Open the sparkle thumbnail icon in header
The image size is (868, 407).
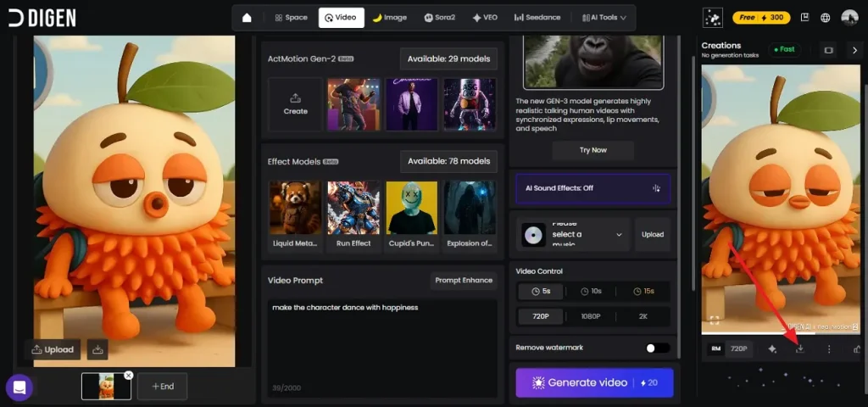(712, 18)
